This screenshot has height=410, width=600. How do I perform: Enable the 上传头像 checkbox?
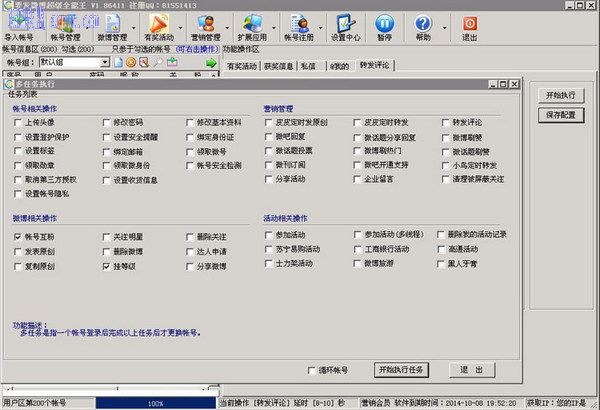19,122
